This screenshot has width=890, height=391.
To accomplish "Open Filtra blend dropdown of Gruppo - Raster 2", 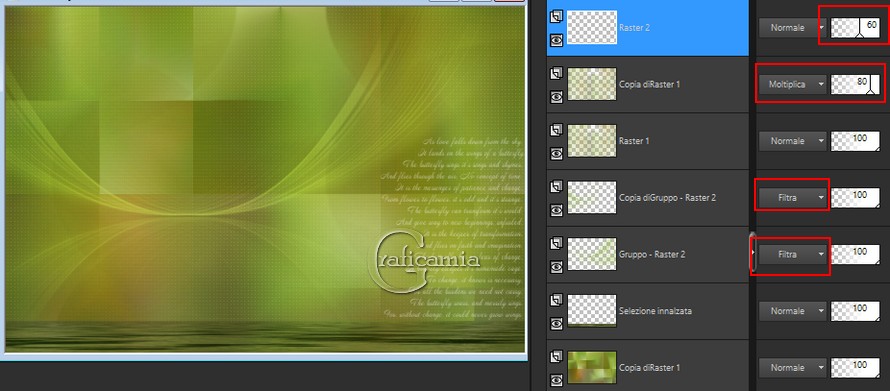I will click(792, 254).
